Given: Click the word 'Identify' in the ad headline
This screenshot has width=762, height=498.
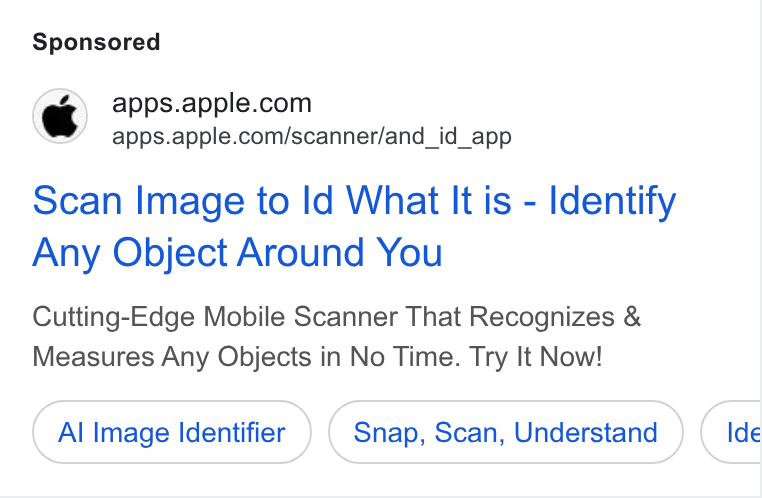Looking at the screenshot, I should click(612, 202).
